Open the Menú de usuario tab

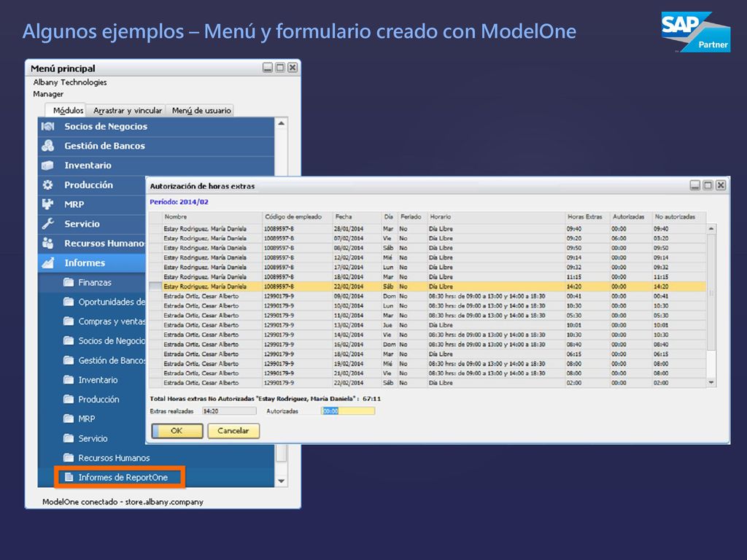click(201, 111)
